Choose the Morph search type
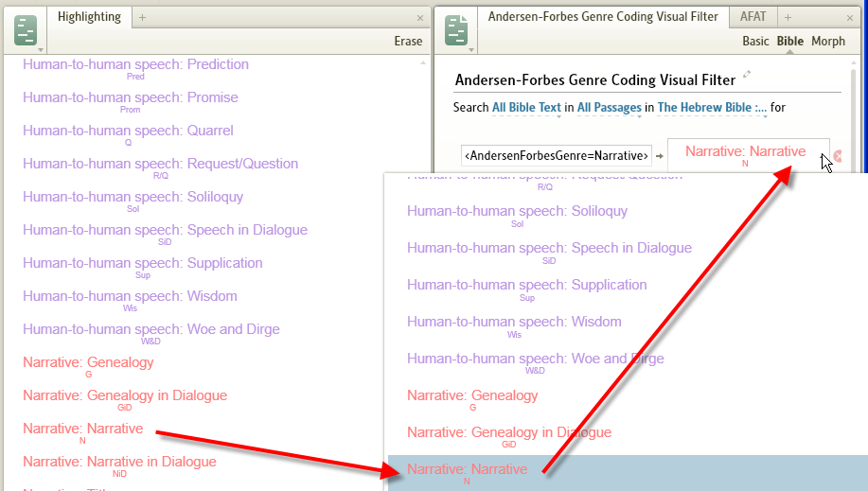This screenshot has width=868, height=491. click(x=828, y=41)
